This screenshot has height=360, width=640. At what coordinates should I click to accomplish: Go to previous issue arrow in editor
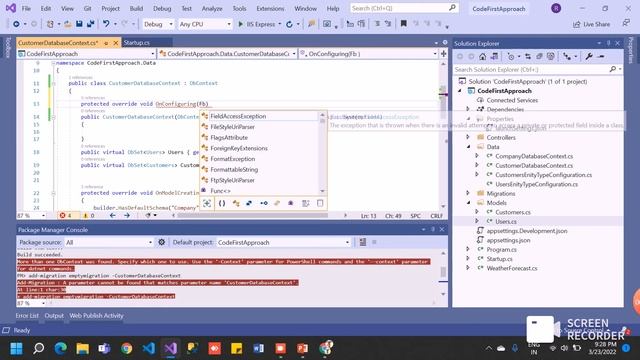point(113,216)
